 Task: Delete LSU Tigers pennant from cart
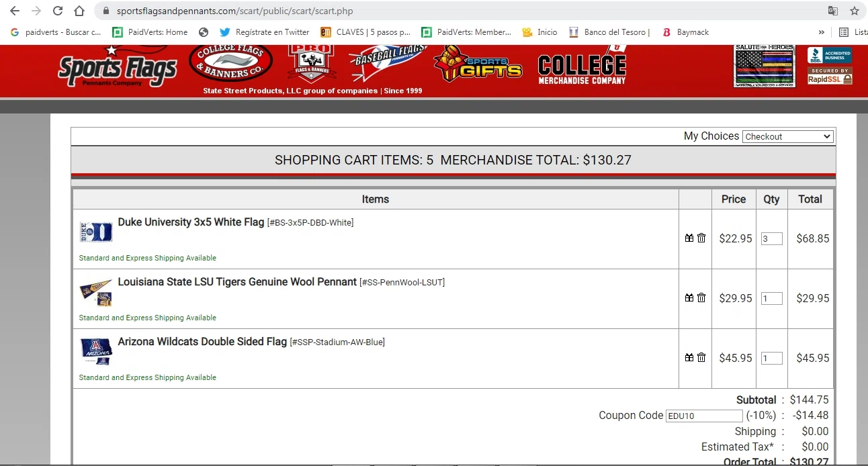[701, 298]
